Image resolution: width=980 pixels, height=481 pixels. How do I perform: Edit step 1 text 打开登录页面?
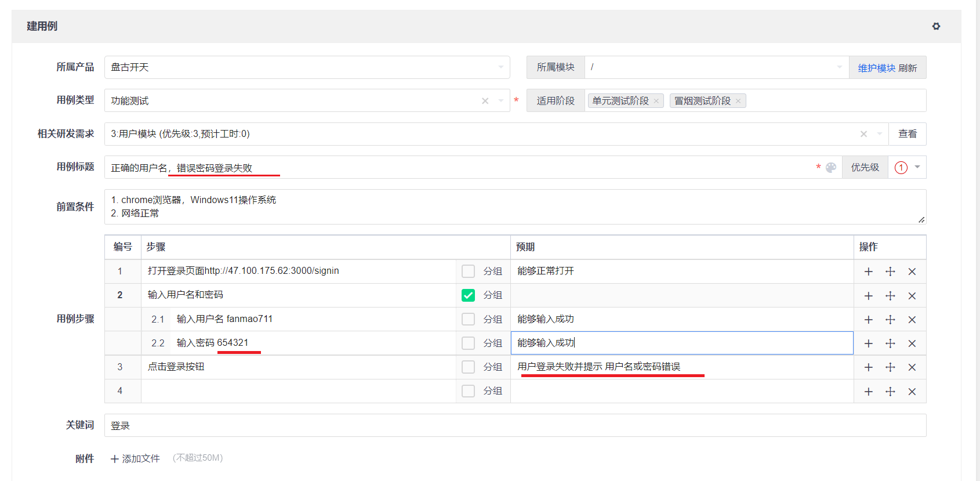[x=298, y=271]
